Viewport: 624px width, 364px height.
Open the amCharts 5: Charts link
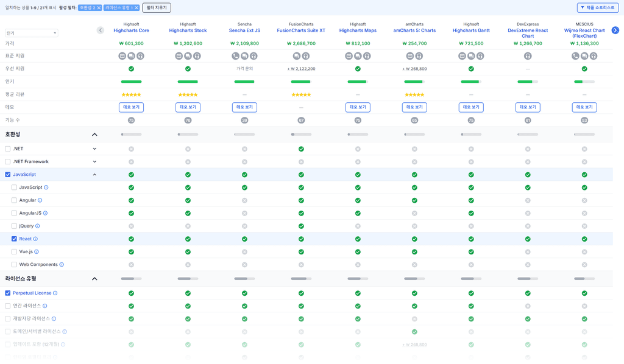pyautogui.click(x=414, y=30)
